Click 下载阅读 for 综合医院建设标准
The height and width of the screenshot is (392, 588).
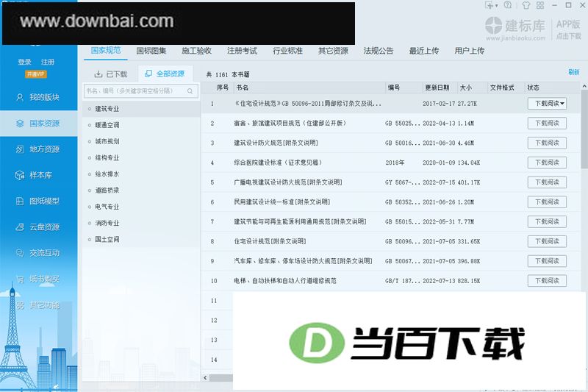pos(547,163)
